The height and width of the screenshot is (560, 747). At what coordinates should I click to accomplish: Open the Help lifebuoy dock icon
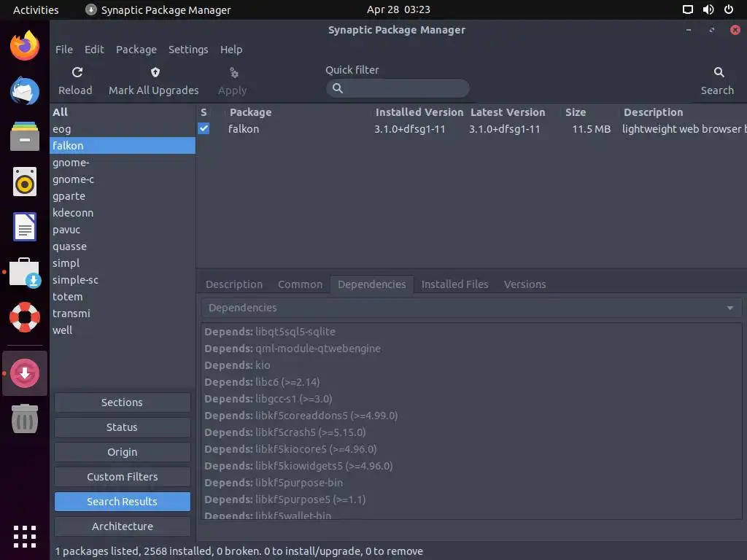click(25, 317)
